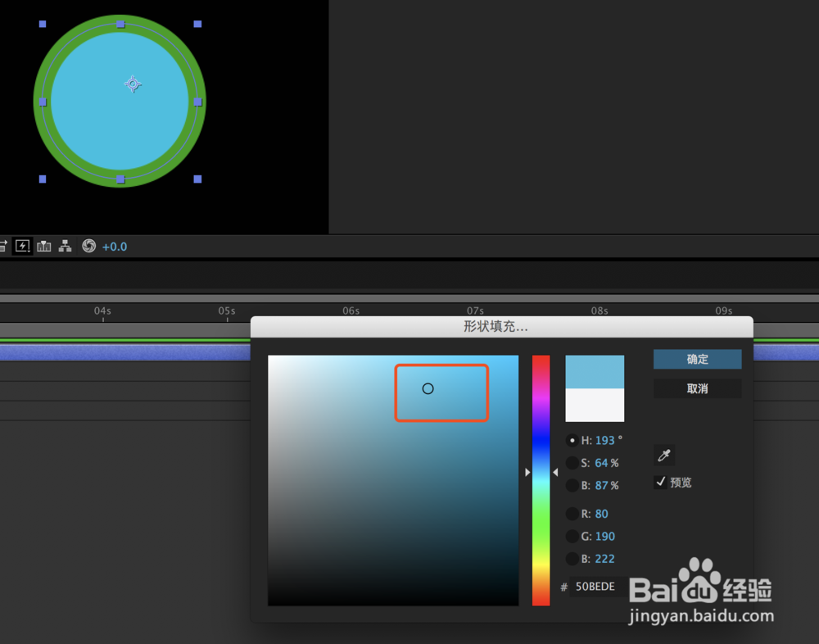Viewport: 819px width, 644px height.
Task: Click the 04s mark on timeline ruler
Action: coord(102,311)
